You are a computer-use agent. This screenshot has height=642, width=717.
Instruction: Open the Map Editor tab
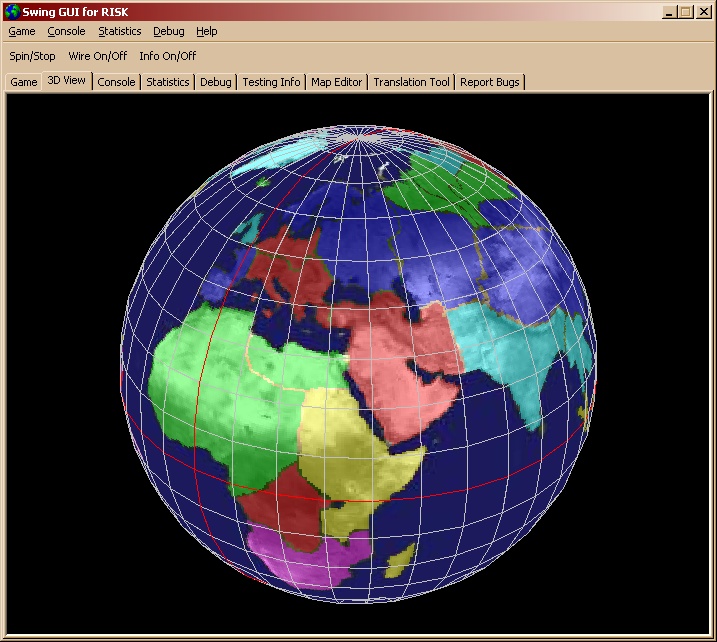(x=337, y=82)
